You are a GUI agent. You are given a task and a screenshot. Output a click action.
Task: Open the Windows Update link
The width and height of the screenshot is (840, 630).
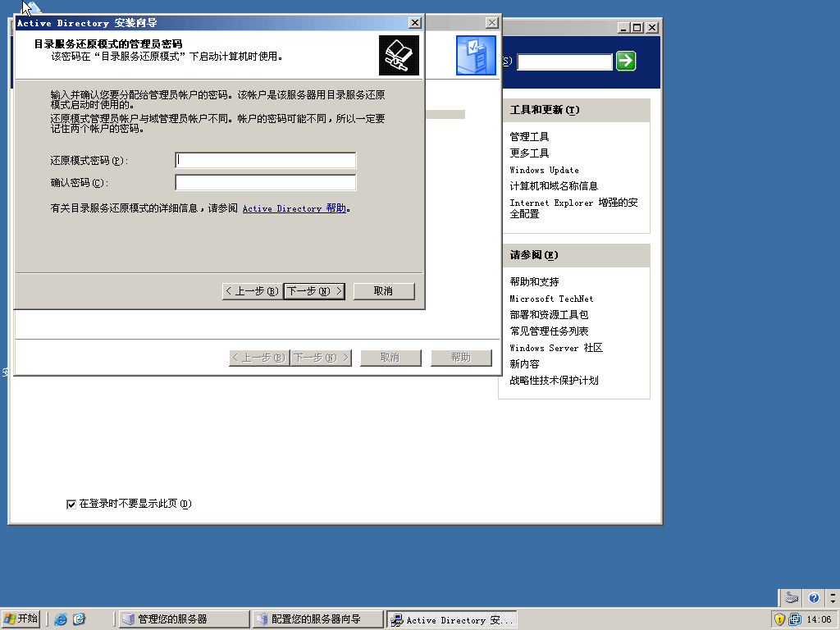coord(544,170)
